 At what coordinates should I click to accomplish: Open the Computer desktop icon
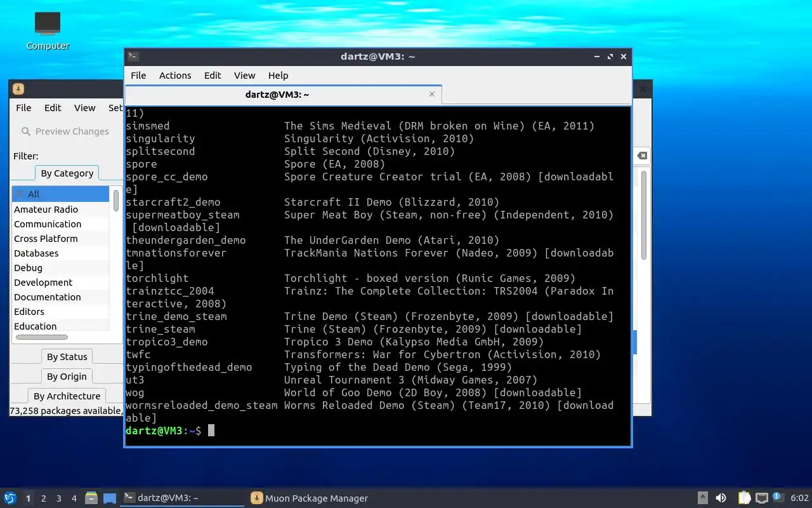point(48,30)
